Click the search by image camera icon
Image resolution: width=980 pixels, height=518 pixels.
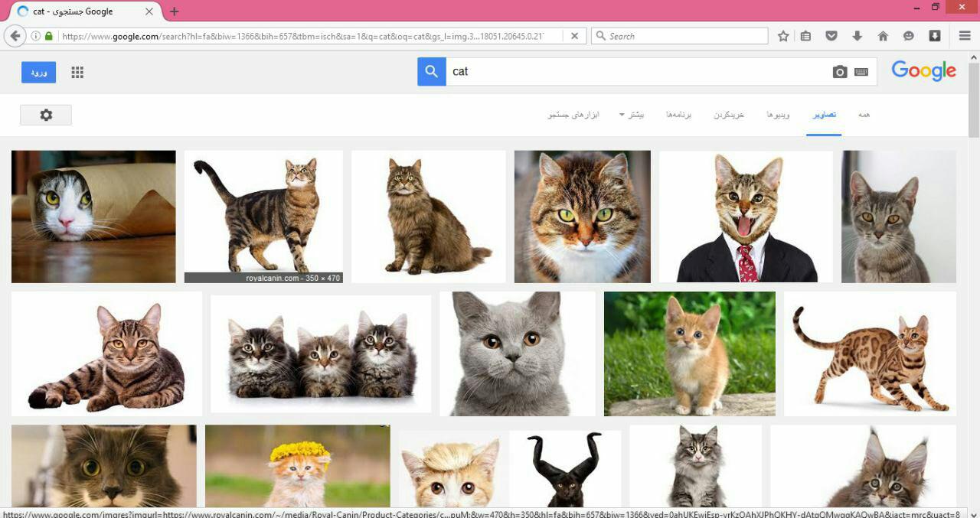pos(840,72)
